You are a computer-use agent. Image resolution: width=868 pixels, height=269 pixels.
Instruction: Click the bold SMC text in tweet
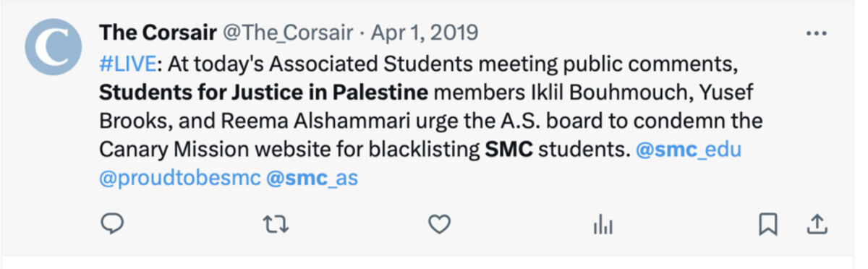tap(509, 150)
